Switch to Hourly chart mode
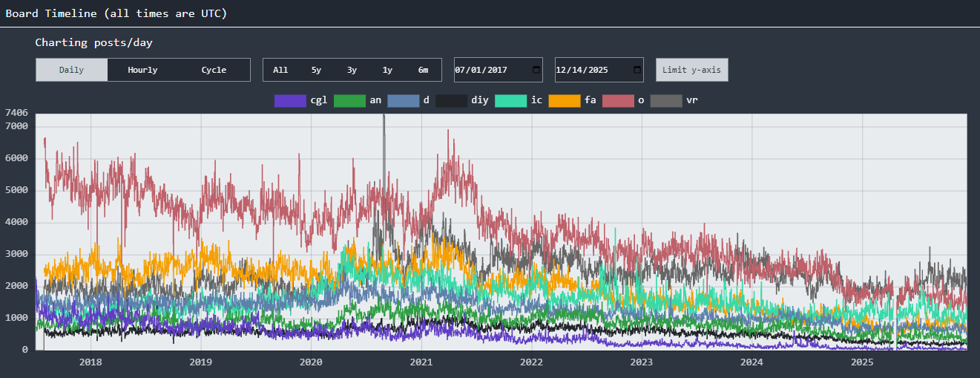 coord(142,70)
